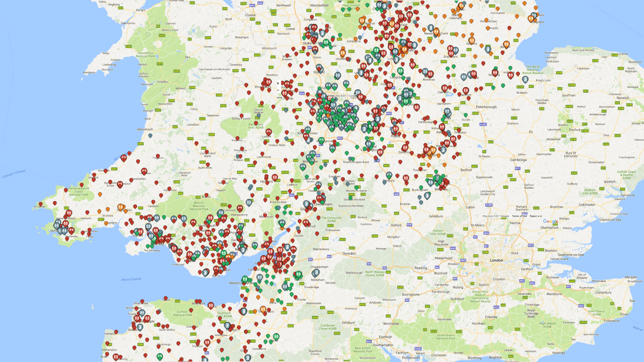Click Report a map error
Screen dimensions: 644x362
pos(536,216)
